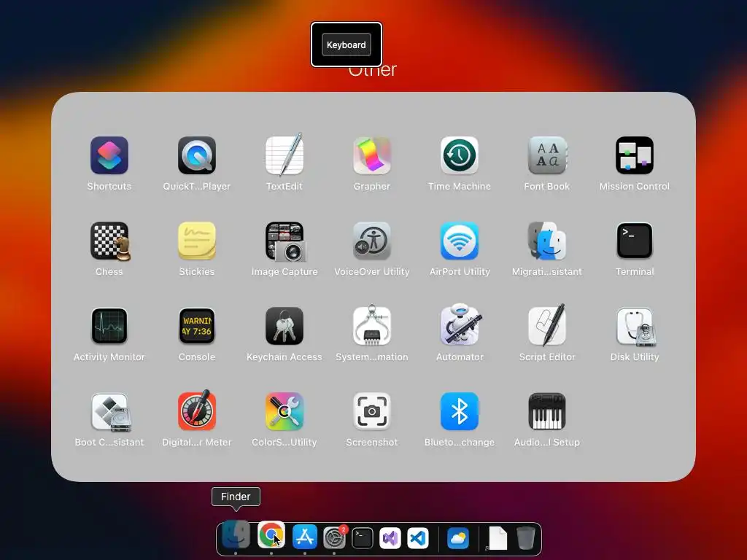
Task: Open System Preferences in the Dock
Action: point(334,538)
